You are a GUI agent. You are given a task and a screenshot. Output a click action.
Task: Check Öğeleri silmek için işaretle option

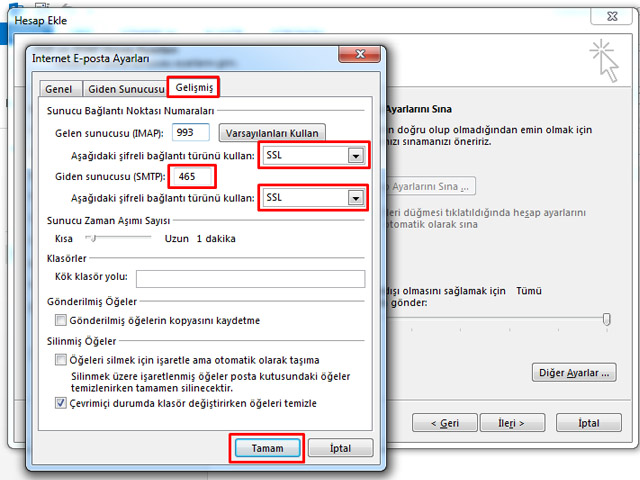[62, 359]
